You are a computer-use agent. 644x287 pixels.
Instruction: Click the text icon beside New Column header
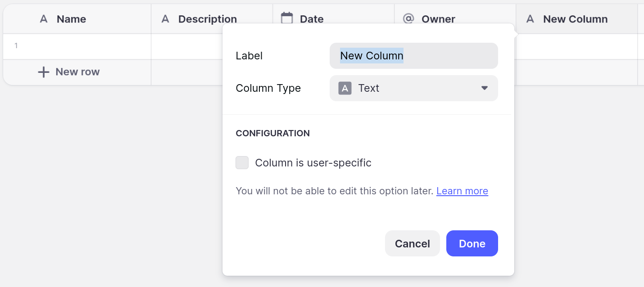(x=530, y=19)
